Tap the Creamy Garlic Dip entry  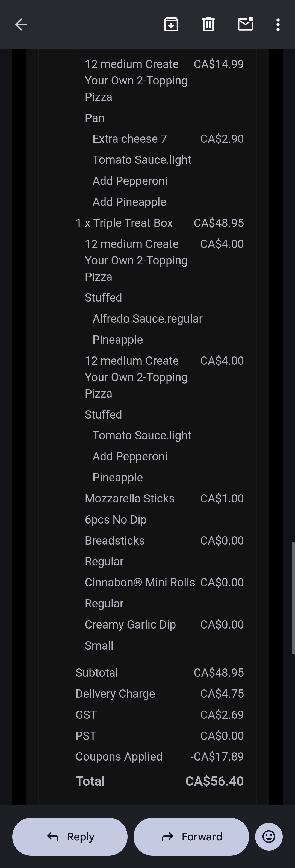pyautogui.click(x=130, y=624)
